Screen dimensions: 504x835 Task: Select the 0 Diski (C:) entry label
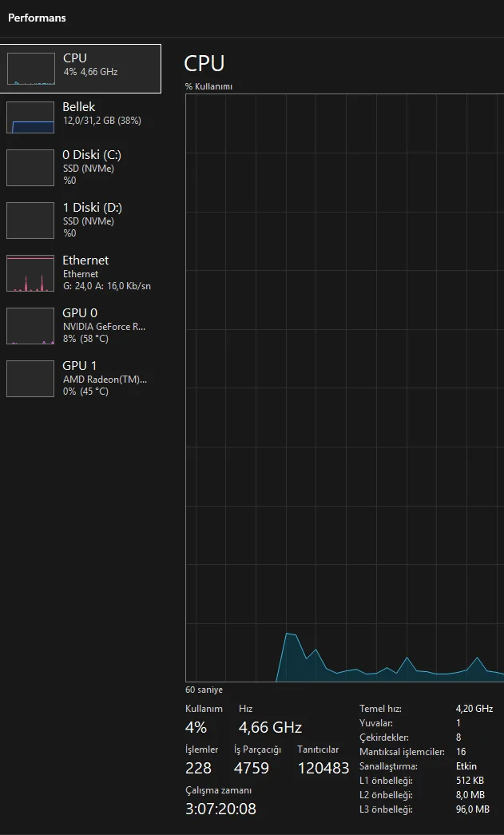92,155
